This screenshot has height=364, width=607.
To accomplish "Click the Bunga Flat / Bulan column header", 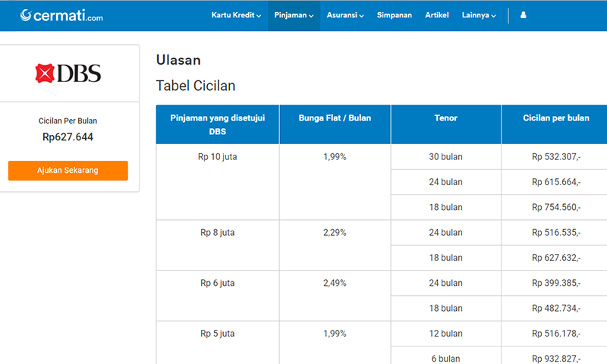I will point(335,124).
